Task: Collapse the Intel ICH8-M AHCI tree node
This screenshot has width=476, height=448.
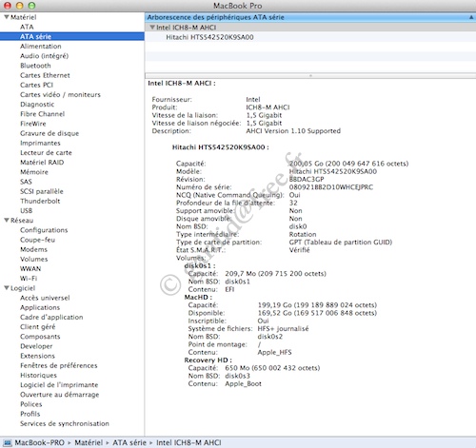Action: coord(152,28)
